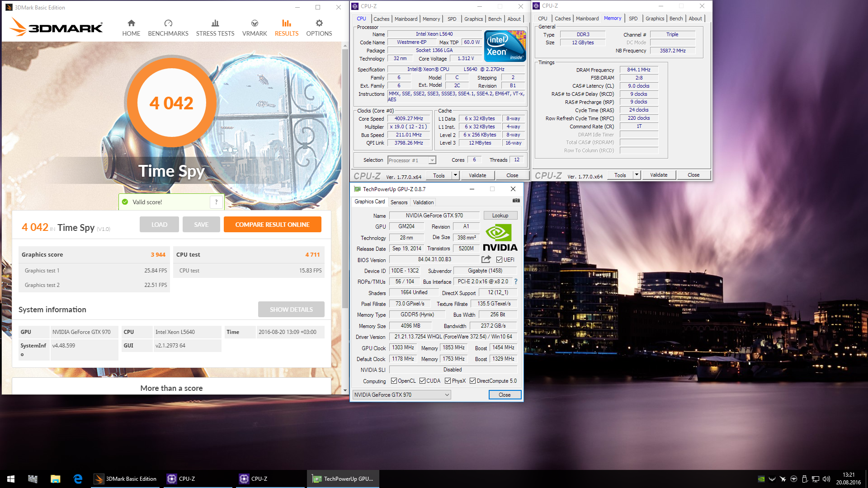Click scrollbar down arrow in 3DMark
This screenshot has height=488, width=868.
(x=345, y=390)
